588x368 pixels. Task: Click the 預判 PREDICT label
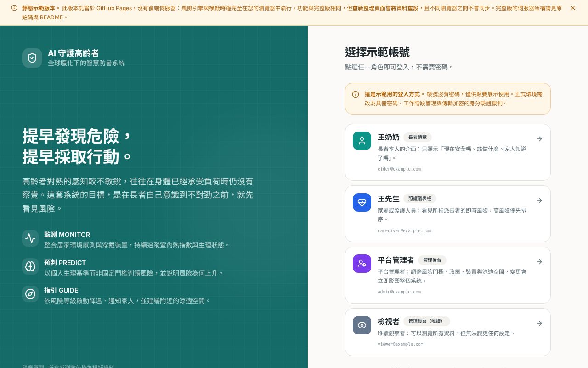tap(65, 263)
